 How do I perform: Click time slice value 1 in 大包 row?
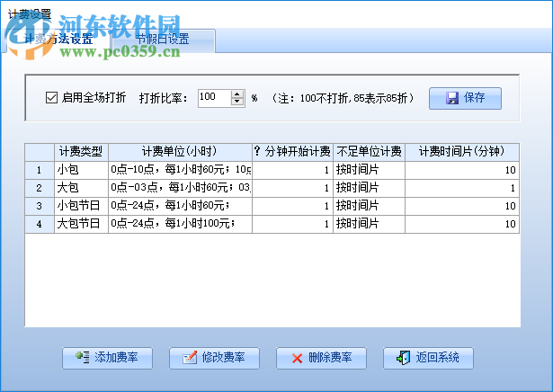(462, 188)
